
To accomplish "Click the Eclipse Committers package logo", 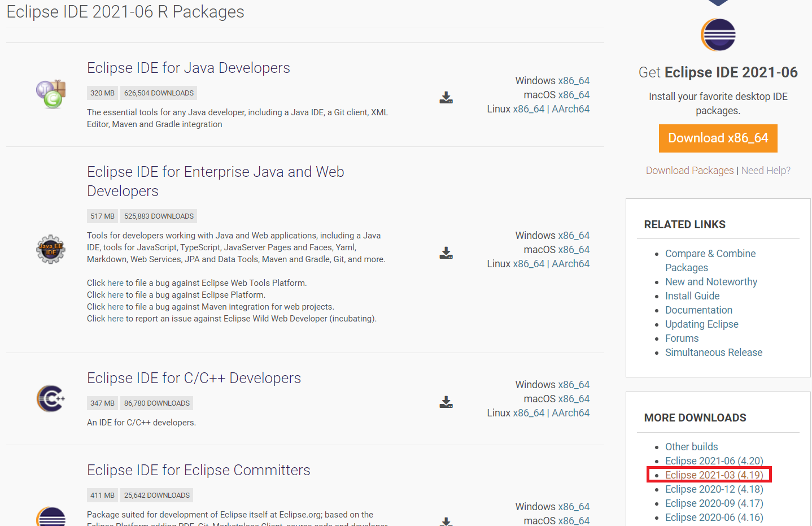I will 51,516.
